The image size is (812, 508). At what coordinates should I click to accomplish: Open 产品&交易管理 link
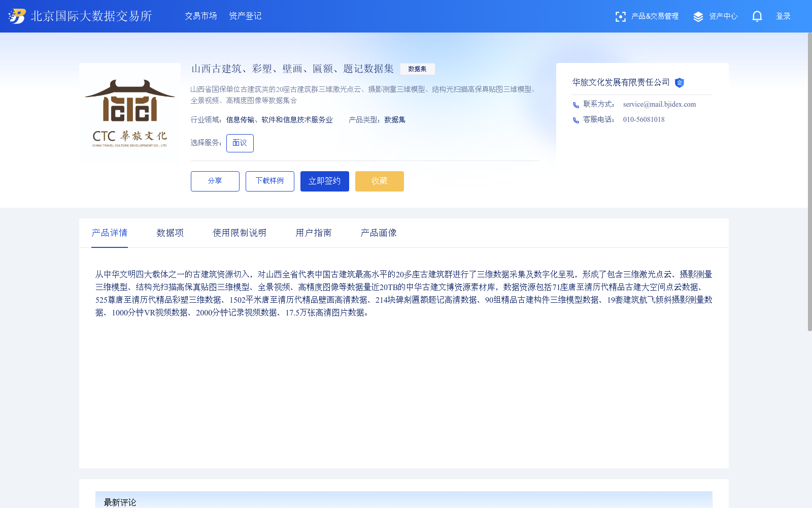coord(655,16)
